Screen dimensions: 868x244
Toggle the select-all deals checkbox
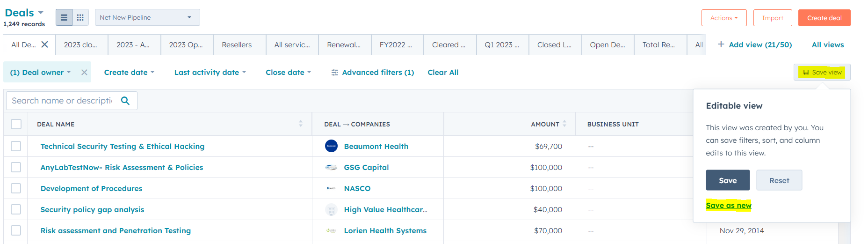click(16, 124)
